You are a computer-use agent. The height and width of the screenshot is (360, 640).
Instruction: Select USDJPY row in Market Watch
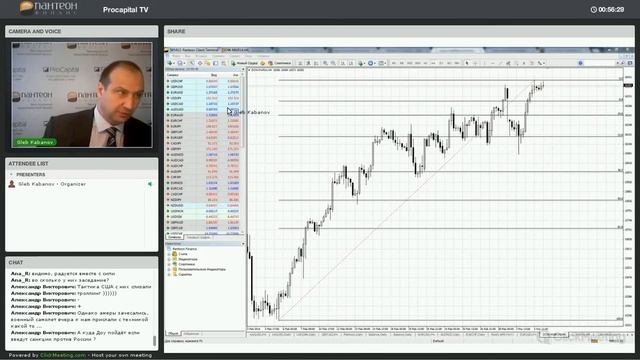[x=203, y=98]
